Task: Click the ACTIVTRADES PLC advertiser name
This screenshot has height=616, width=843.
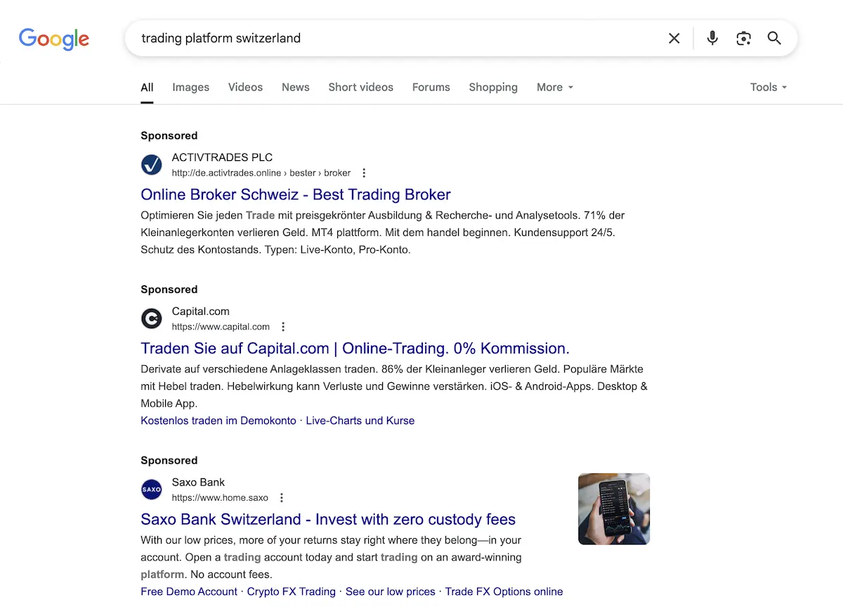Action: [x=222, y=157]
